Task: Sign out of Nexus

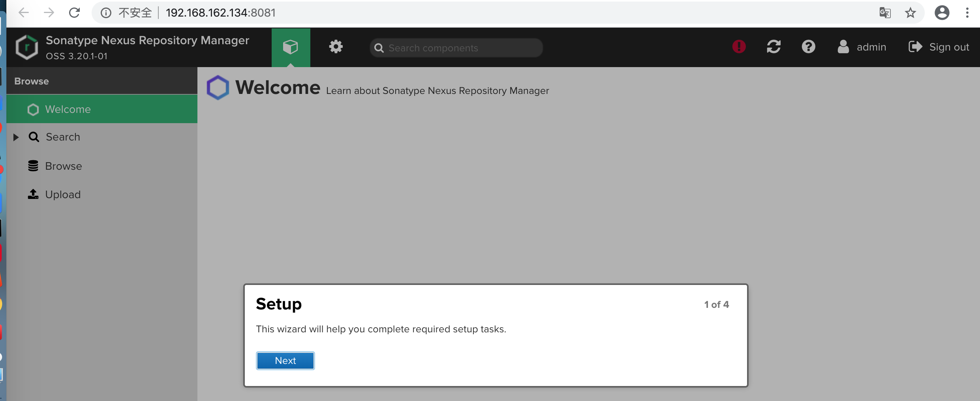Action: pyautogui.click(x=939, y=47)
